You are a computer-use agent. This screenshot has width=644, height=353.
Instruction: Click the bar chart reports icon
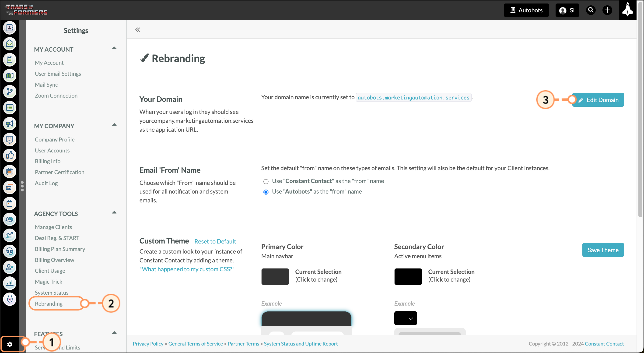point(10,283)
